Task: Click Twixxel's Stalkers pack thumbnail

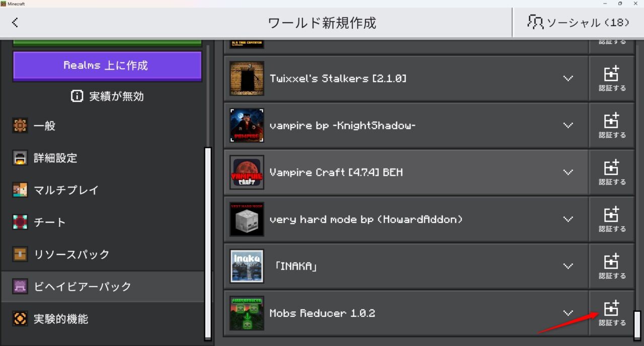Action: [x=247, y=78]
